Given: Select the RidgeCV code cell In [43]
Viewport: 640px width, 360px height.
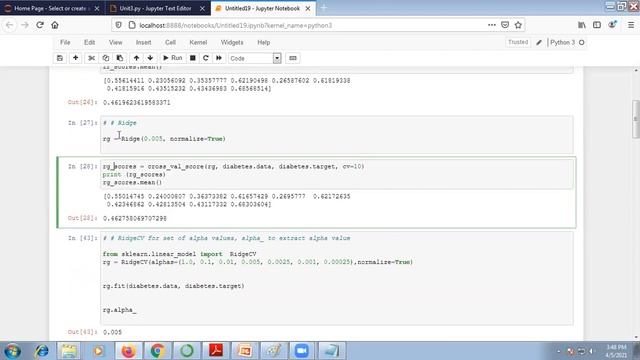Looking at the screenshot, I should pyautogui.click(x=337, y=278).
